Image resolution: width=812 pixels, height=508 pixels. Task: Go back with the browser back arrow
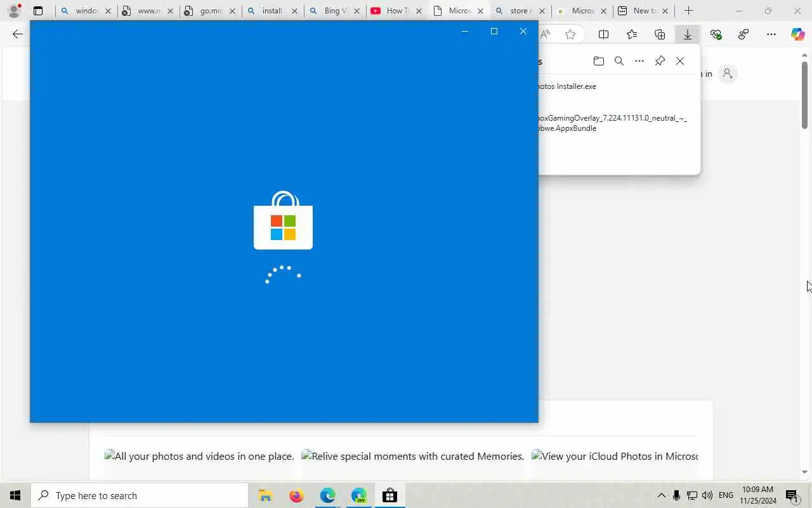[x=18, y=34]
